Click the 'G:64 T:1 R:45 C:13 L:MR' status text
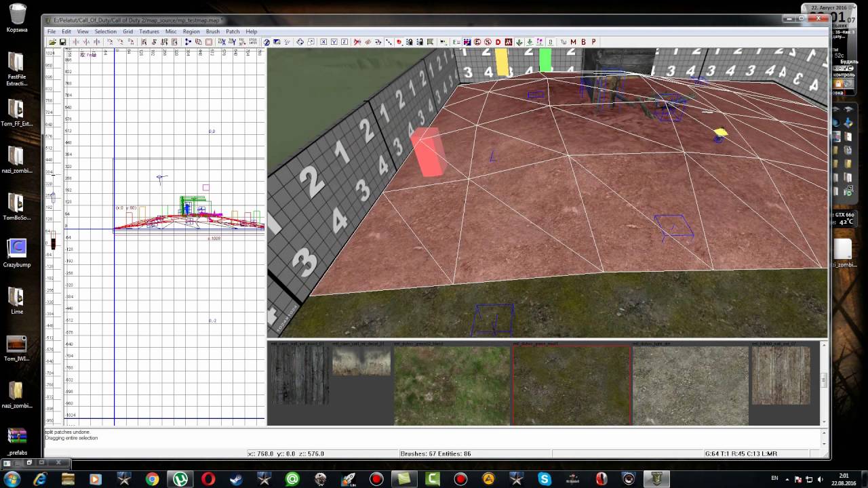868x488 pixels. (741, 453)
